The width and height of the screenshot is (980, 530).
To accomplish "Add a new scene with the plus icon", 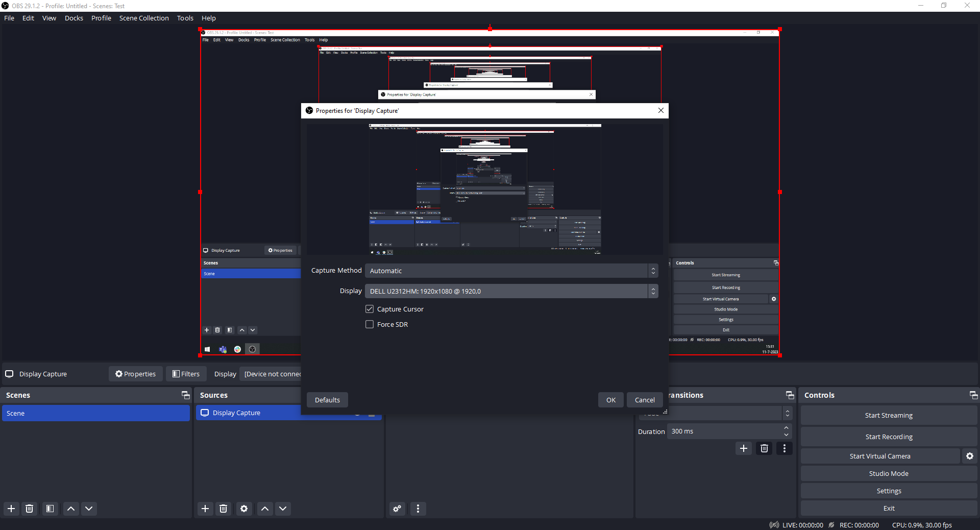I will tap(11, 509).
